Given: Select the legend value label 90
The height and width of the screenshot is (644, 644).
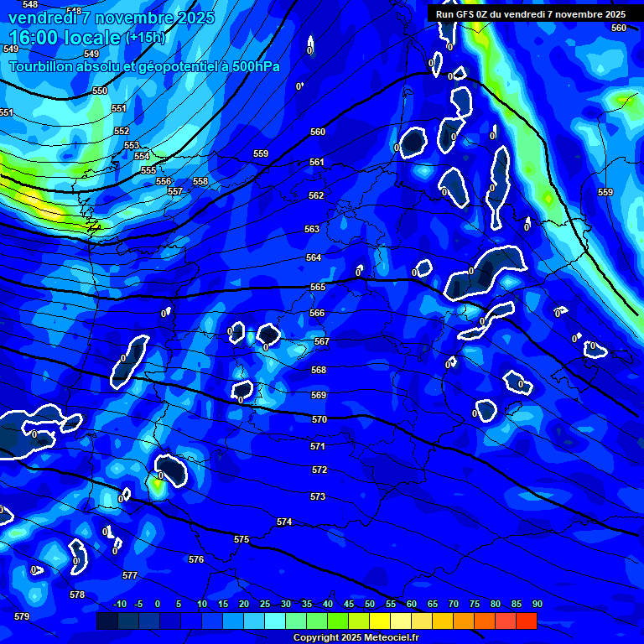Looking at the screenshot, I should (x=537, y=604).
